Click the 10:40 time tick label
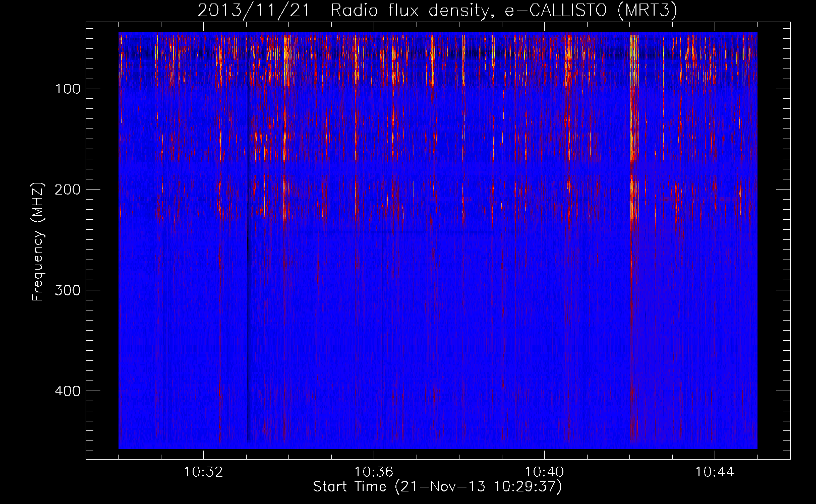This screenshot has width=816, height=504. pyautogui.click(x=544, y=472)
